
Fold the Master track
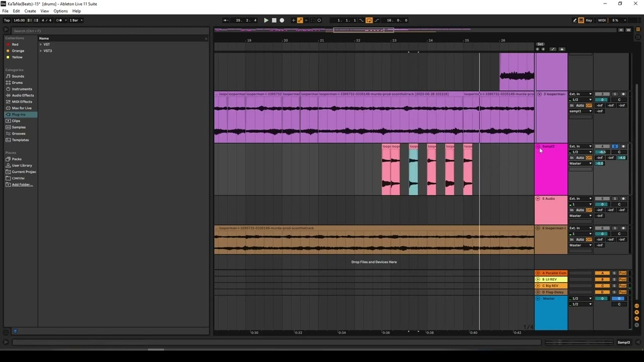[538, 299]
